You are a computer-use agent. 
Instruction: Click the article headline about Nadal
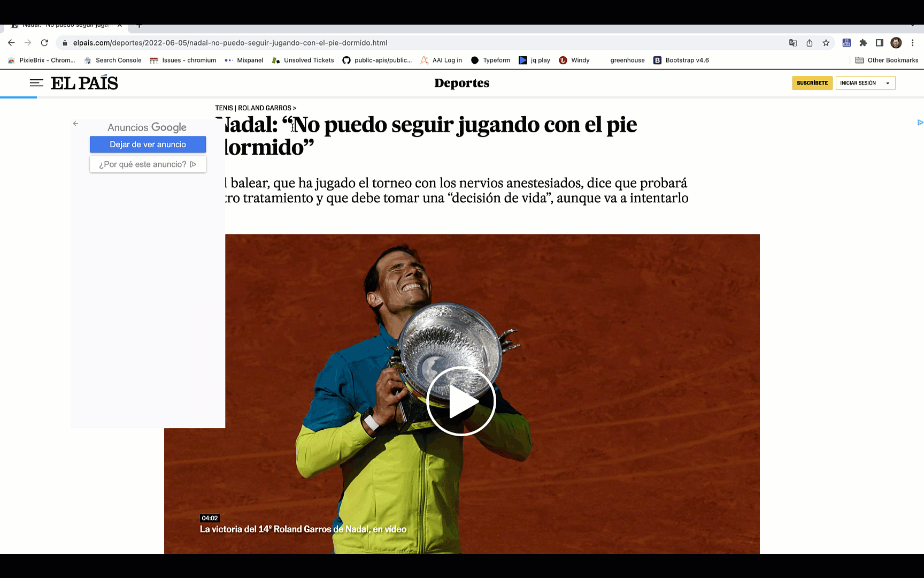426,136
